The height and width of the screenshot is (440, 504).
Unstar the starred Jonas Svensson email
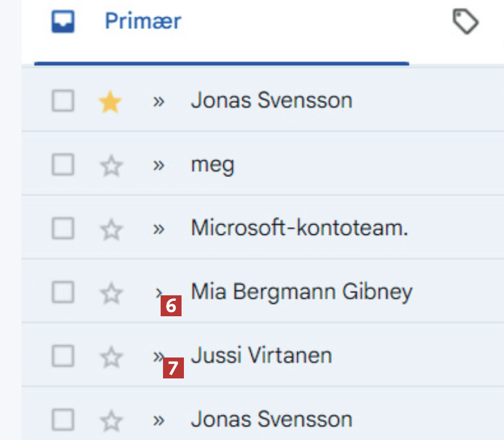tap(110, 102)
